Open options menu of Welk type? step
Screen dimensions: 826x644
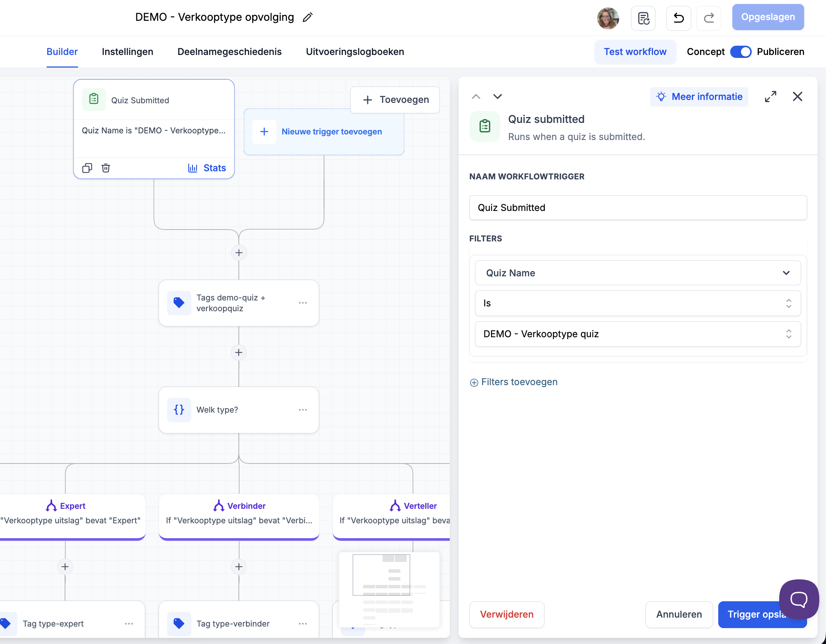click(303, 410)
